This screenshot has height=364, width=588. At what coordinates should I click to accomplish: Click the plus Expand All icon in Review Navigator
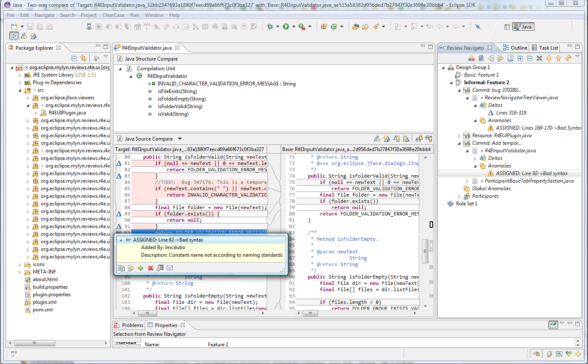[520, 58]
